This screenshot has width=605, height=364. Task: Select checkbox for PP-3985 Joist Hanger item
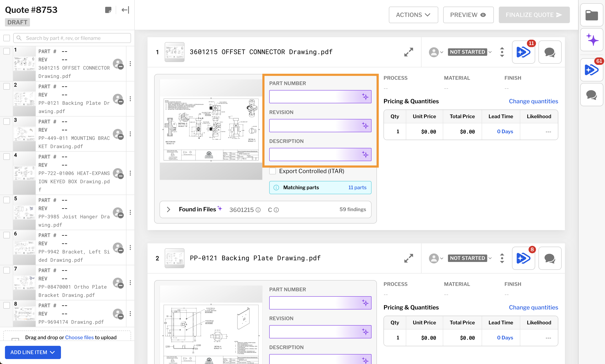[7, 200]
